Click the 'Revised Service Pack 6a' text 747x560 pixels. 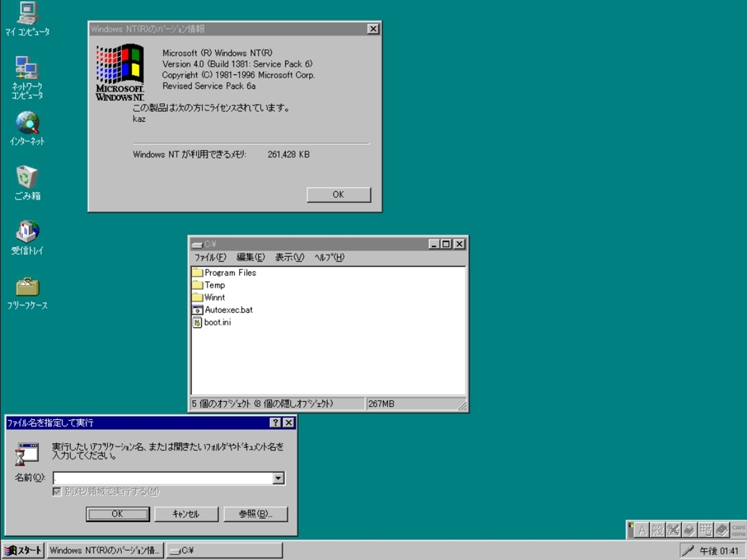pos(209,86)
